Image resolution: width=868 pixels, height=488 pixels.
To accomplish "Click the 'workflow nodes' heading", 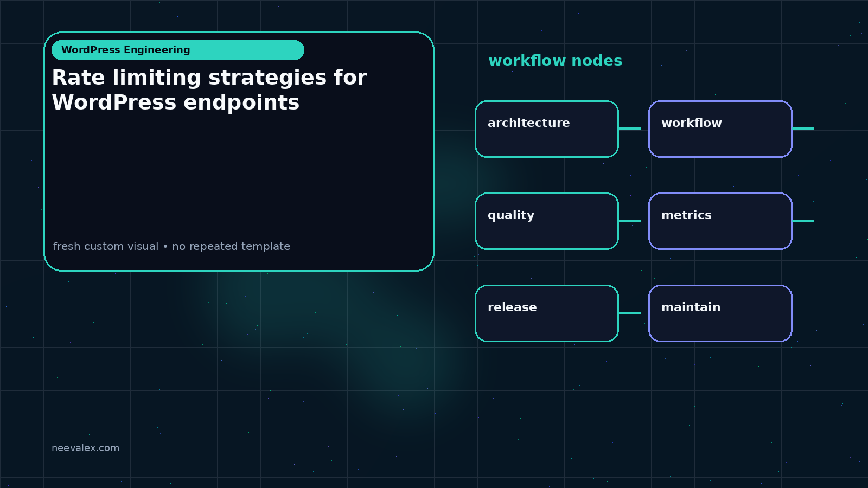I will [x=556, y=61].
